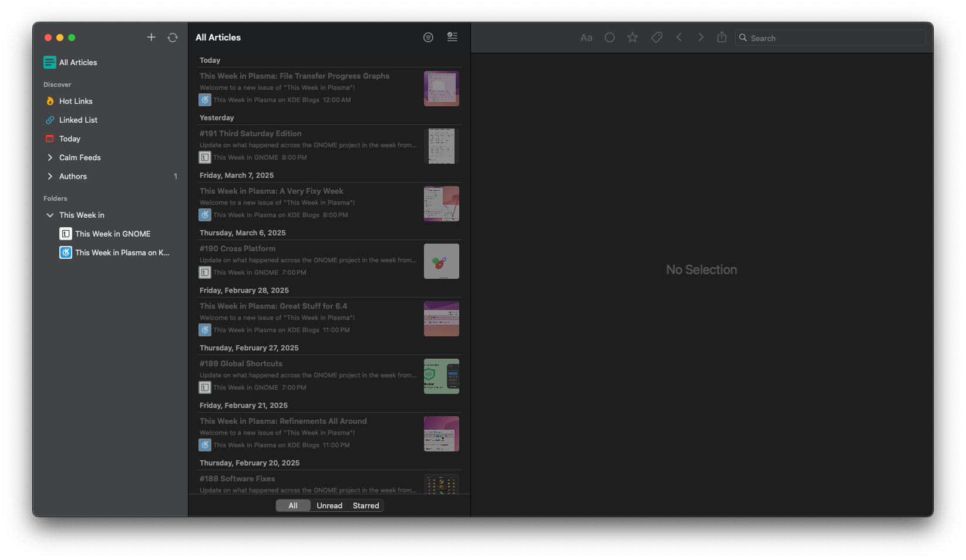Click the share icon in the toolbar
This screenshot has width=966, height=560.
(x=722, y=38)
